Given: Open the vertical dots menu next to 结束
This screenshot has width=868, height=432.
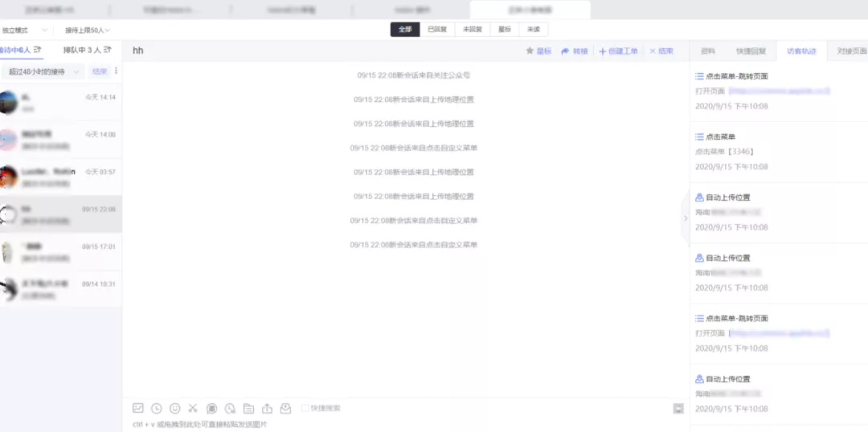Looking at the screenshot, I should point(116,71).
